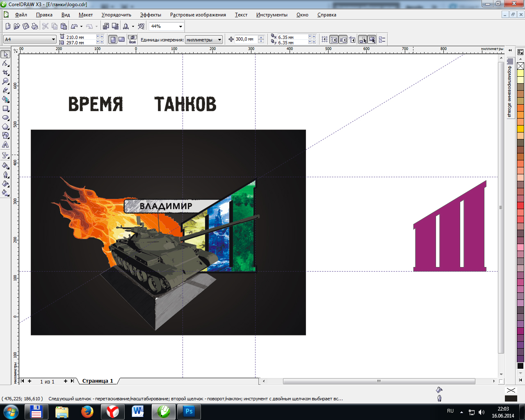Select the Pick (arrow) tool
Image resolution: width=525 pixels, height=420 pixels.
point(5,55)
